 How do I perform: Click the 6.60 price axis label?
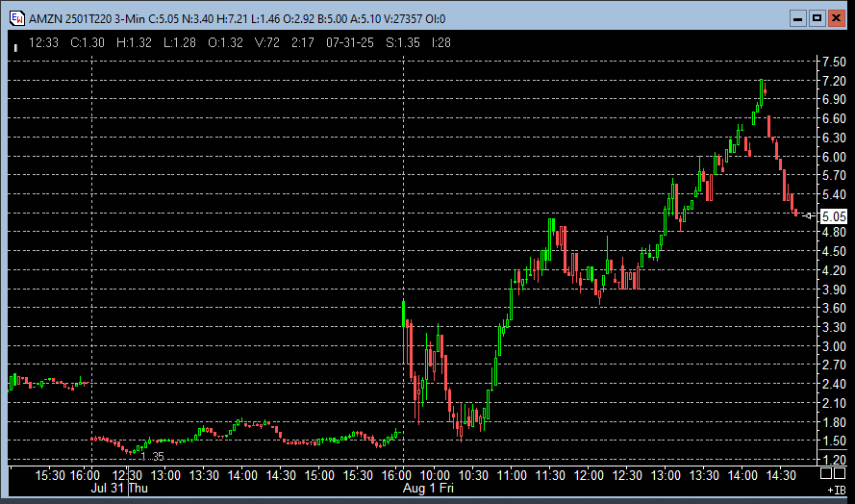point(834,118)
